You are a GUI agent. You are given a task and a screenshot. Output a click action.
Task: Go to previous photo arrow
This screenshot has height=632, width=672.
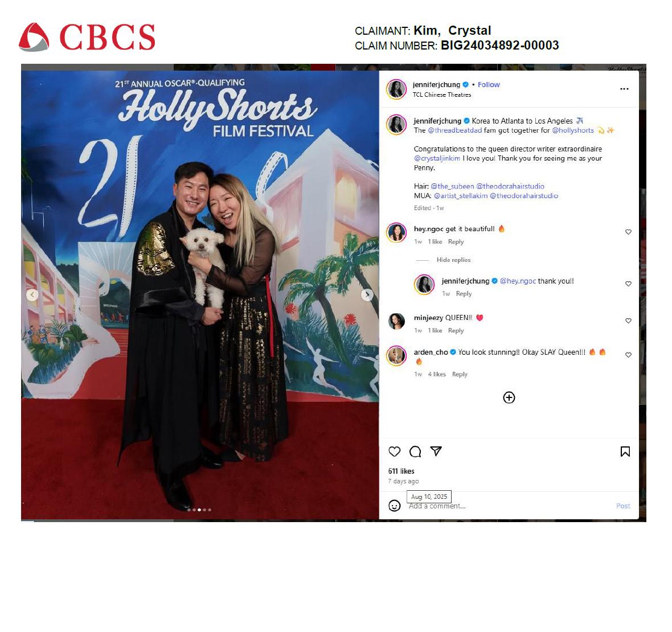click(x=32, y=295)
